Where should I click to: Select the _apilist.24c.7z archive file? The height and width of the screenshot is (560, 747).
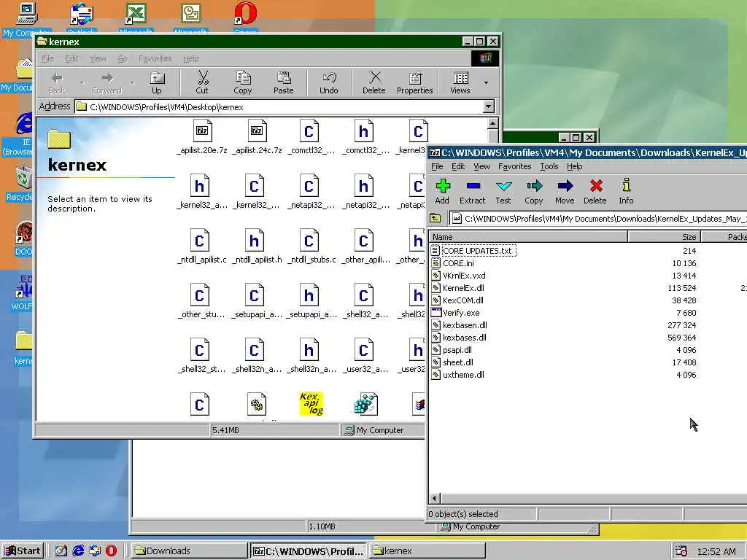tap(257, 137)
